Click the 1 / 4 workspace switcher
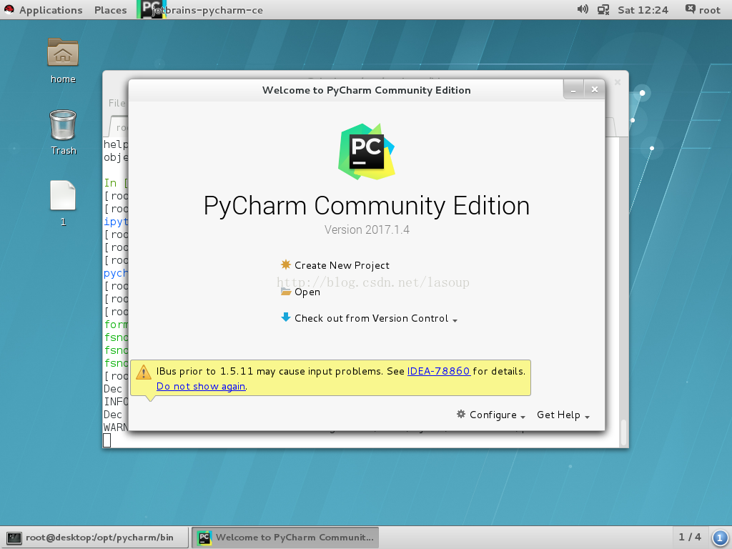Screen dimensions: 732x549 coord(690,537)
